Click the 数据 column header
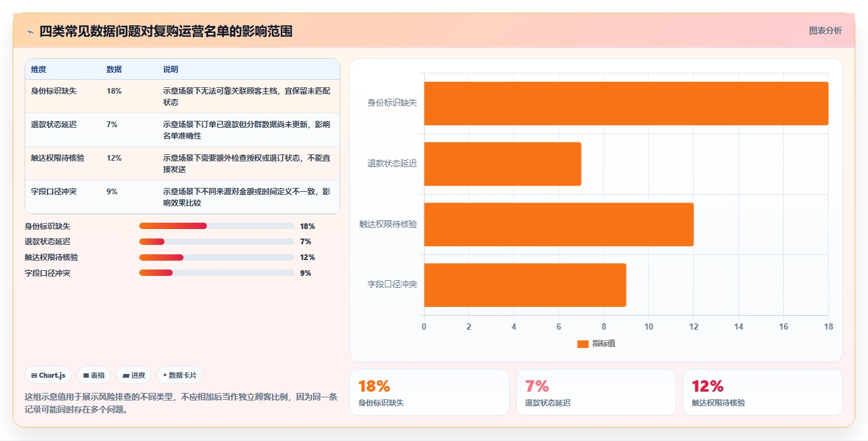Image resolution: width=868 pixels, height=441 pixels. tap(115, 69)
